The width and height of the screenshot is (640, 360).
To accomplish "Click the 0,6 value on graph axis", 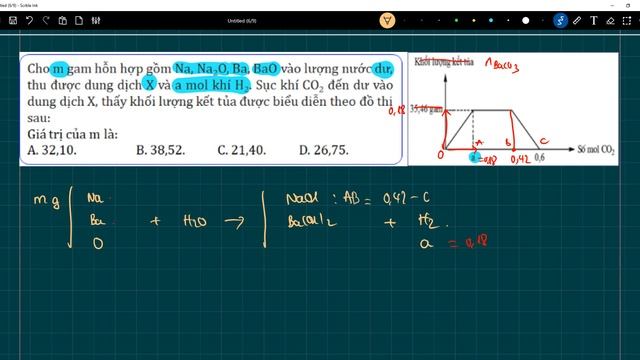I will point(539,158).
